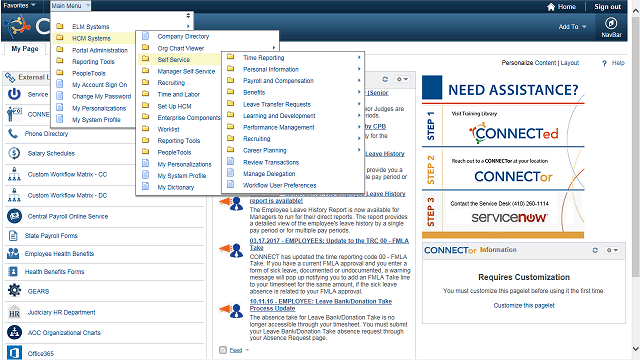Select Personal Information menu item
This screenshot has height=360, width=640.
coord(271,69)
